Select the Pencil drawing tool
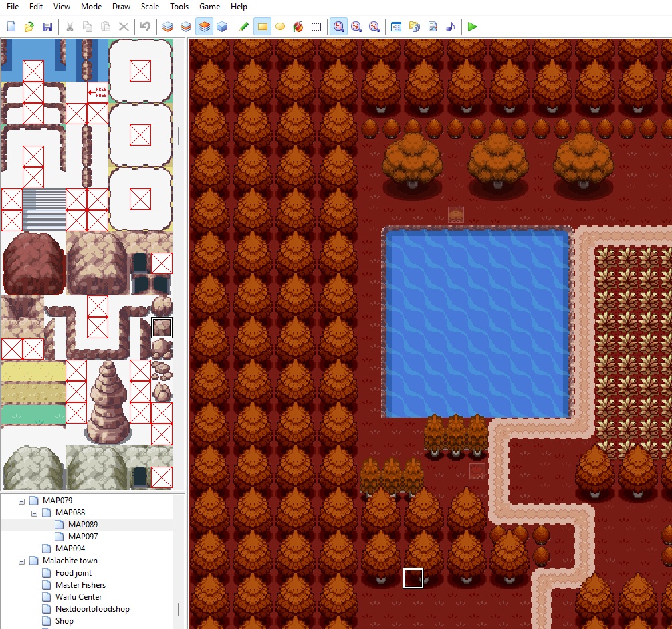 pos(244,27)
